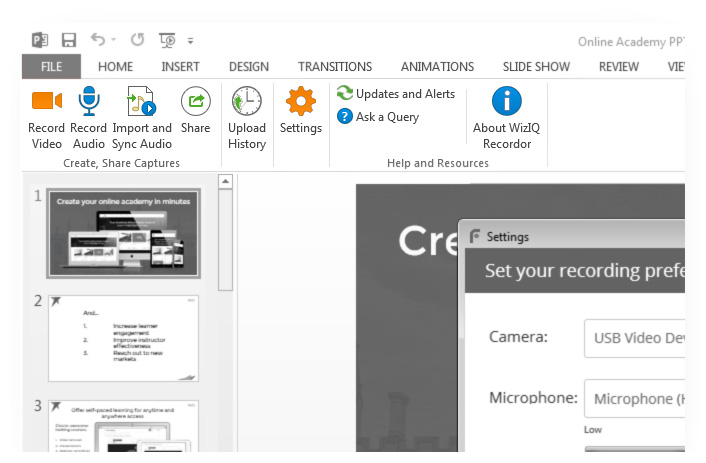Click the Undo arrow icon
706x463 pixels.
click(98, 41)
